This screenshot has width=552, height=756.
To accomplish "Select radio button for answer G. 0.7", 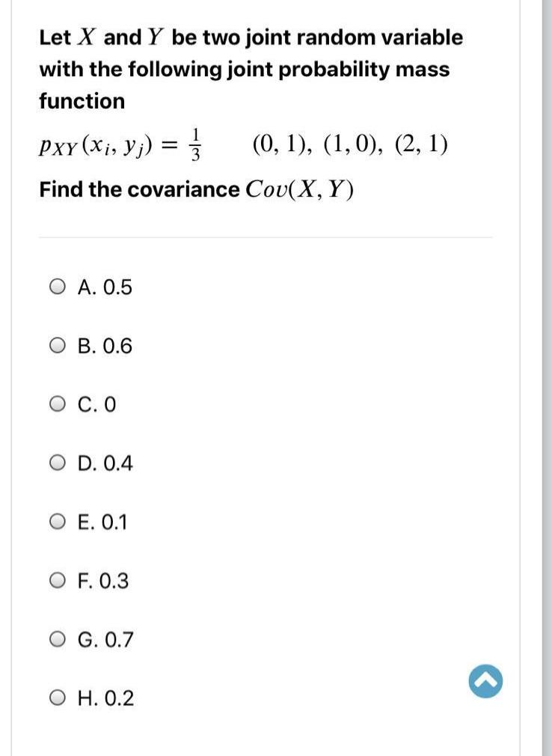I will tap(57, 638).
